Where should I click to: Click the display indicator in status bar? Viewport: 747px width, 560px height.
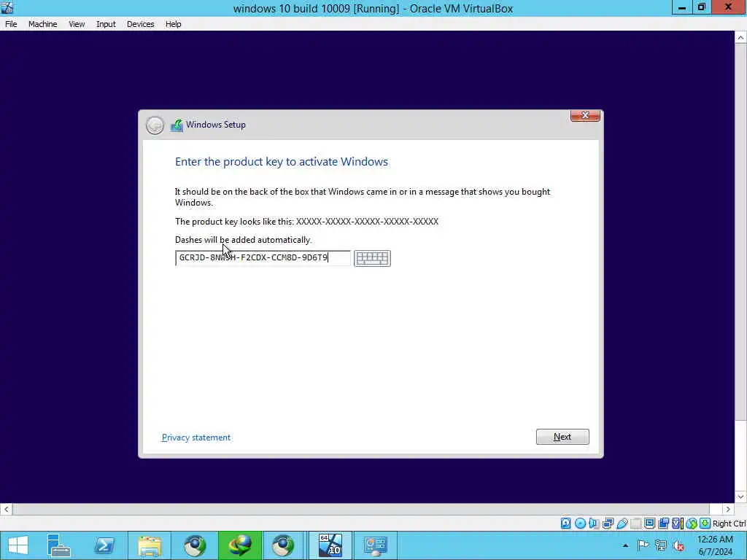point(649,524)
